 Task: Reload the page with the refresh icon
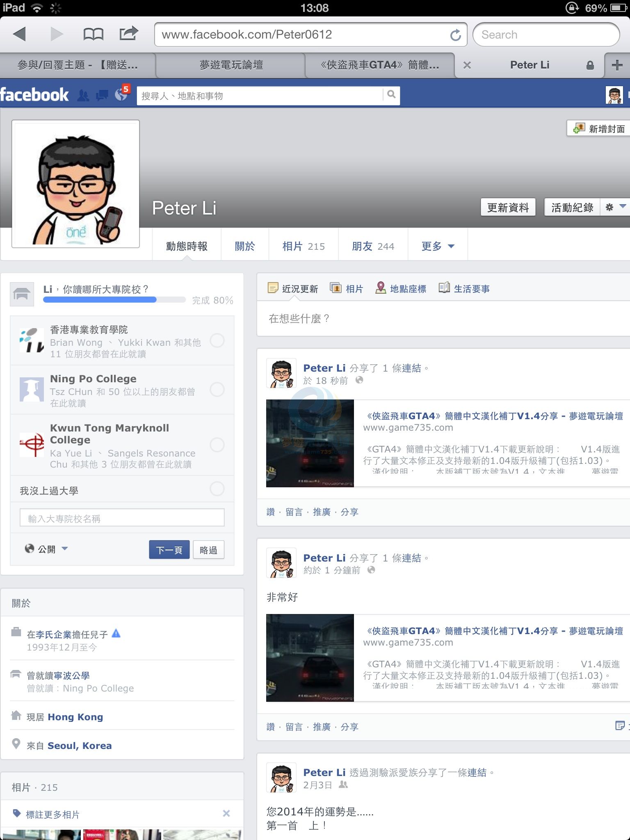(x=455, y=35)
